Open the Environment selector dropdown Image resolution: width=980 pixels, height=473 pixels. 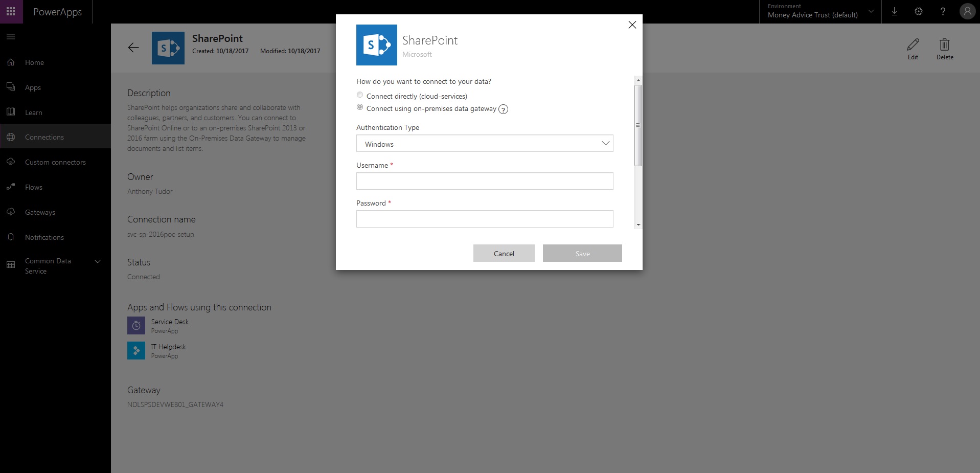[x=820, y=11]
